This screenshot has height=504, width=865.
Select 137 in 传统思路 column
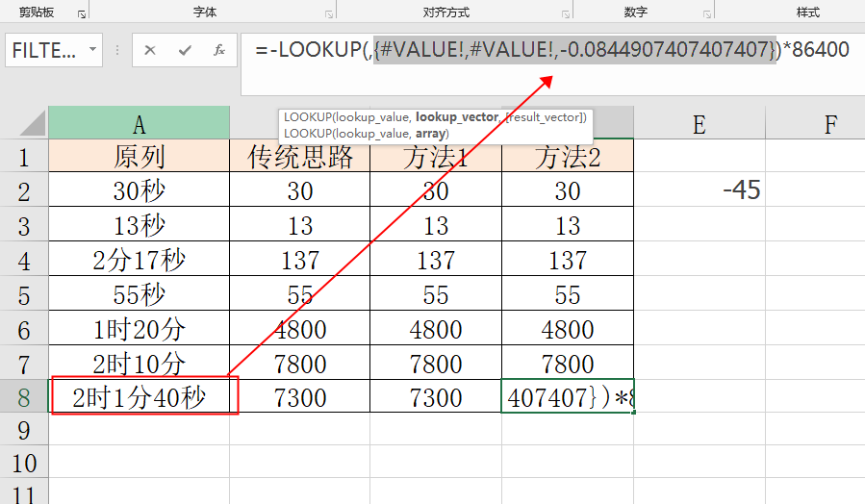(x=299, y=260)
